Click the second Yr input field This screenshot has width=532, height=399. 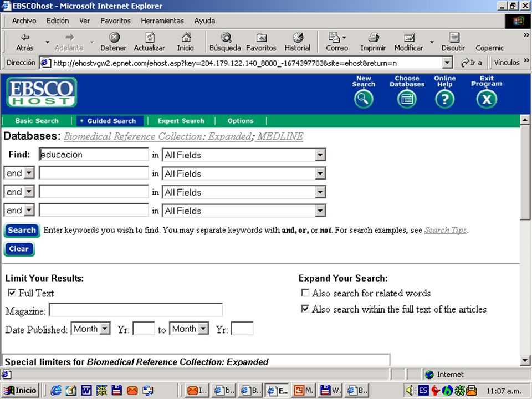(x=242, y=329)
